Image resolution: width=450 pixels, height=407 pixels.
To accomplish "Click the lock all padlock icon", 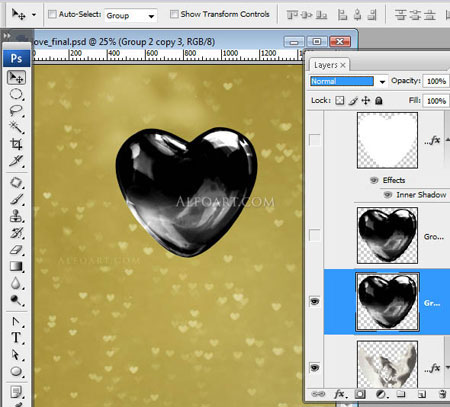I will point(379,100).
